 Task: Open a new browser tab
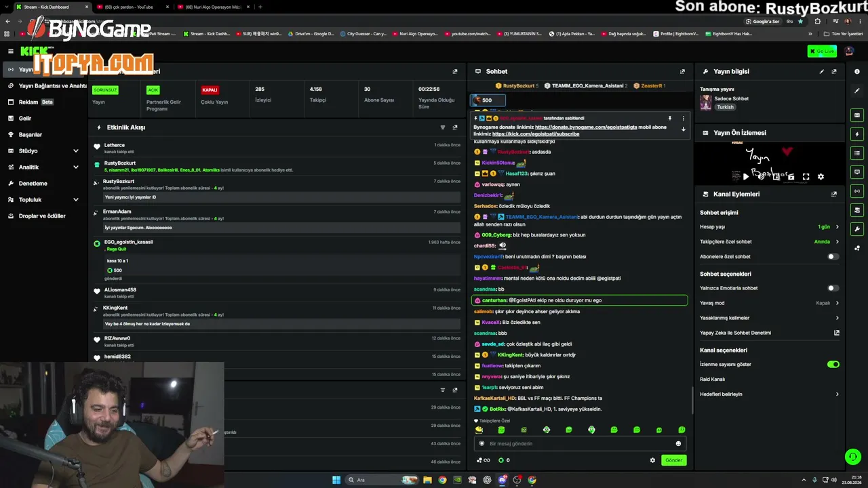coord(260,7)
